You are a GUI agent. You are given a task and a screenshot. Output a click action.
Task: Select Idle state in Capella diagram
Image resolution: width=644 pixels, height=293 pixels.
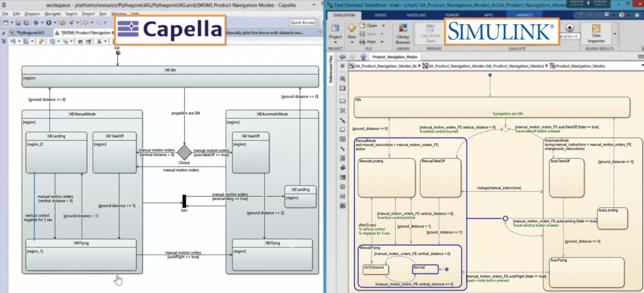click(170, 76)
